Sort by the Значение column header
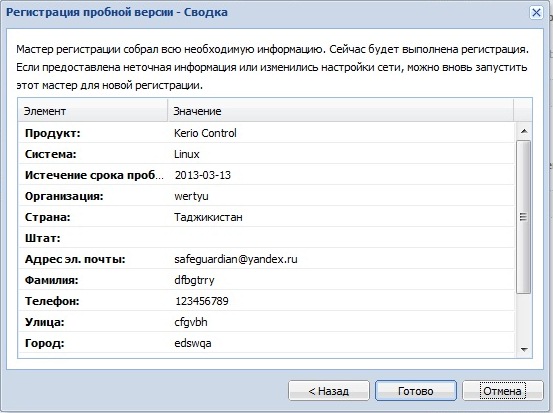 (x=340, y=111)
